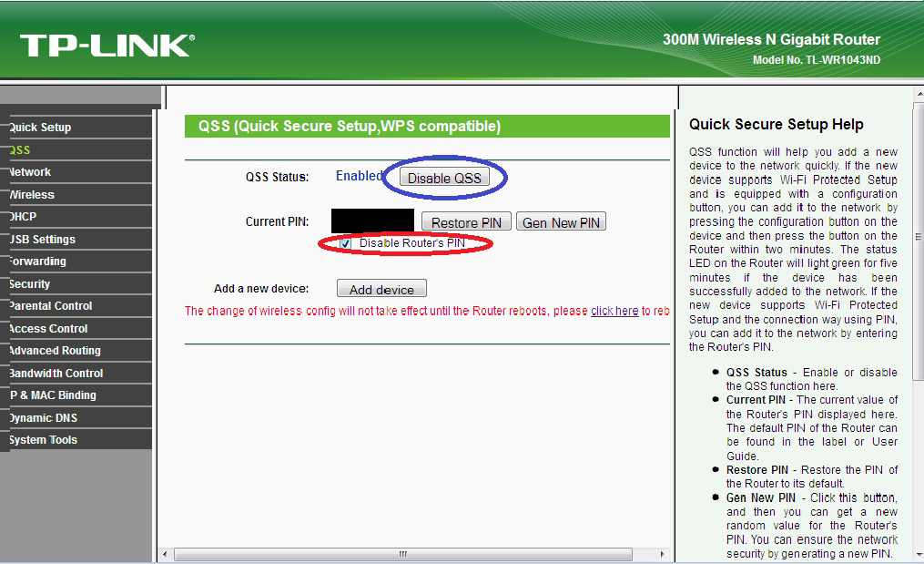
Task: Click the horizontal scrollbar right arrow
Action: click(662, 554)
